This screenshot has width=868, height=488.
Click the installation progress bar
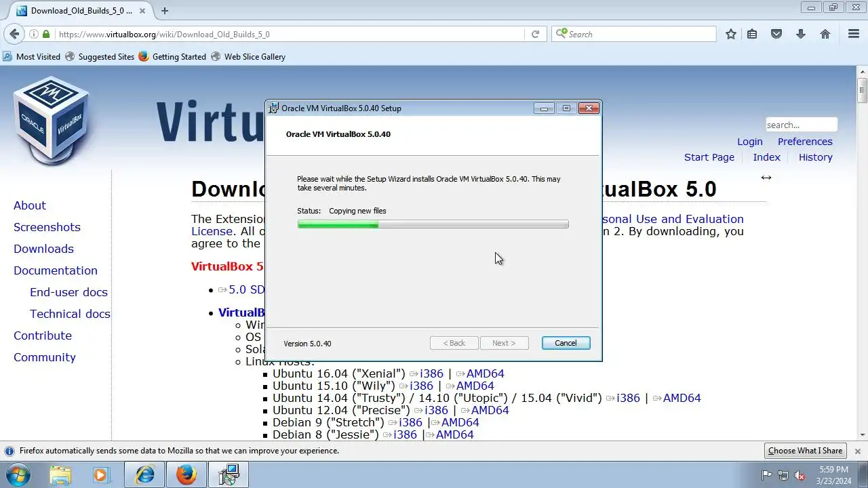(433, 224)
